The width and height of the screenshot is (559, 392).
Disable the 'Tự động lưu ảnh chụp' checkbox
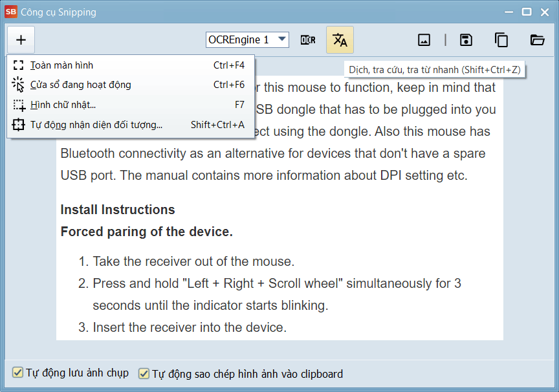pyautogui.click(x=18, y=373)
